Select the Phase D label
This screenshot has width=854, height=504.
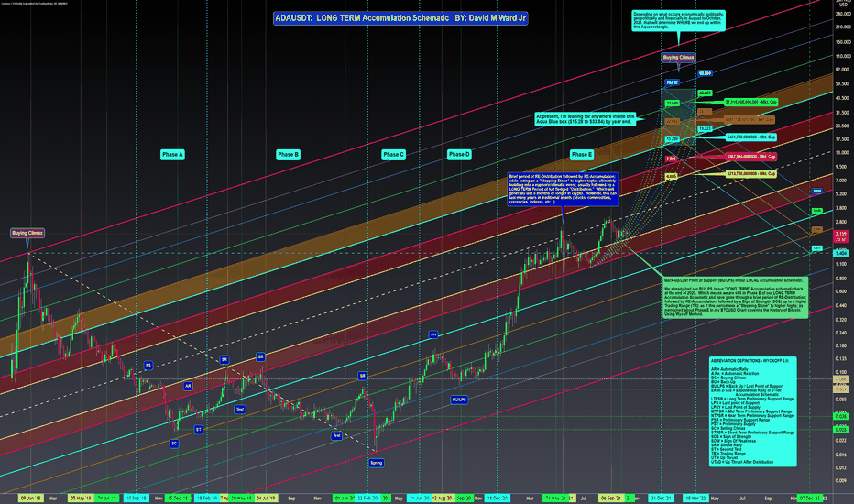coord(459,155)
